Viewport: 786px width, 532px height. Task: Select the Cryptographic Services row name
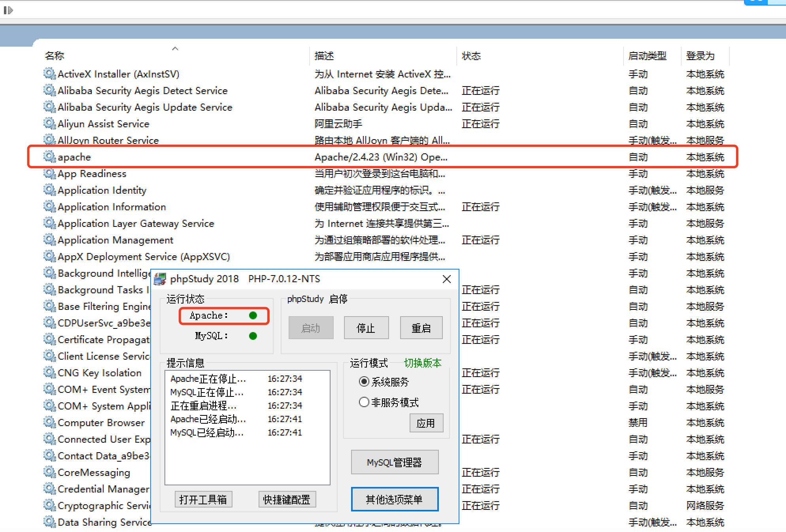coord(104,506)
